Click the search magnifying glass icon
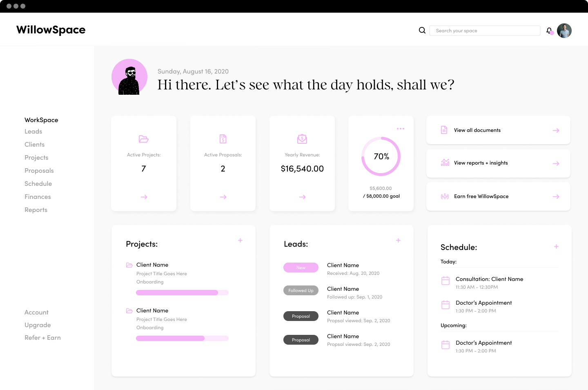 [422, 30]
